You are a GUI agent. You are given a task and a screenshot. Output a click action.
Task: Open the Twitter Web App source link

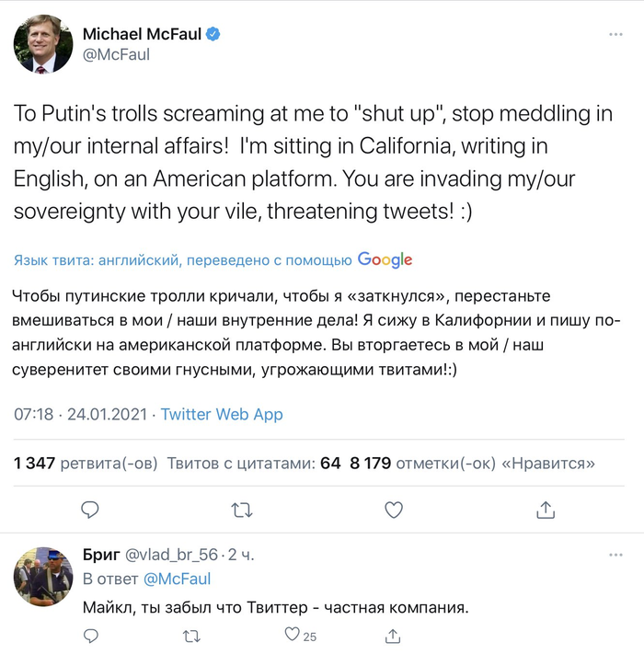click(x=222, y=414)
